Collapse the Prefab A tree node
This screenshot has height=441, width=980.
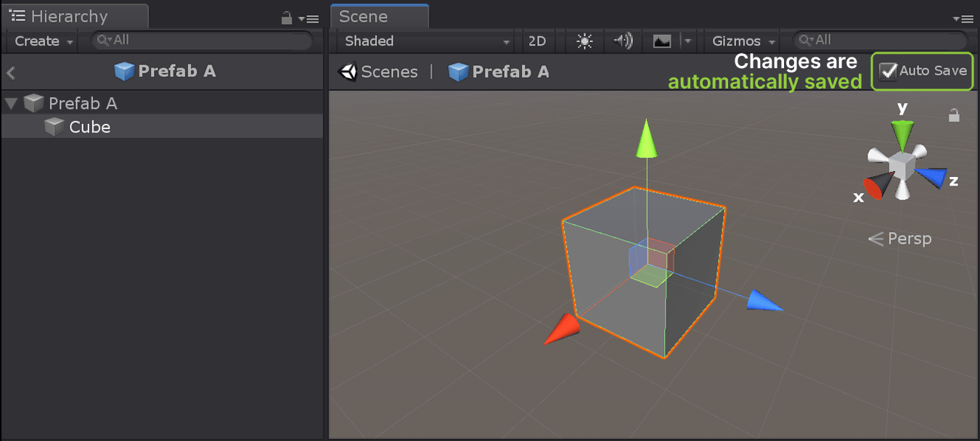[11, 104]
